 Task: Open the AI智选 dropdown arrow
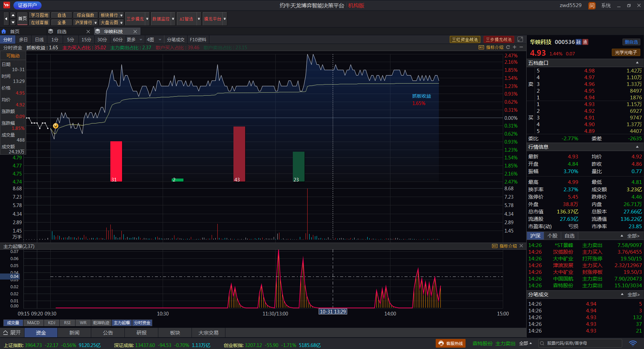click(x=199, y=19)
